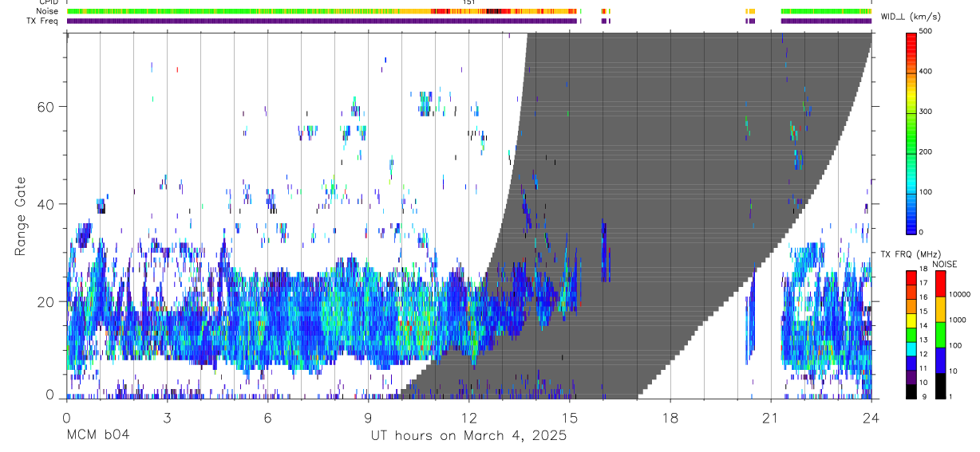Click the 'Noise' row label at top
The width and height of the screenshot is (980, 452).
click(48, 11)
